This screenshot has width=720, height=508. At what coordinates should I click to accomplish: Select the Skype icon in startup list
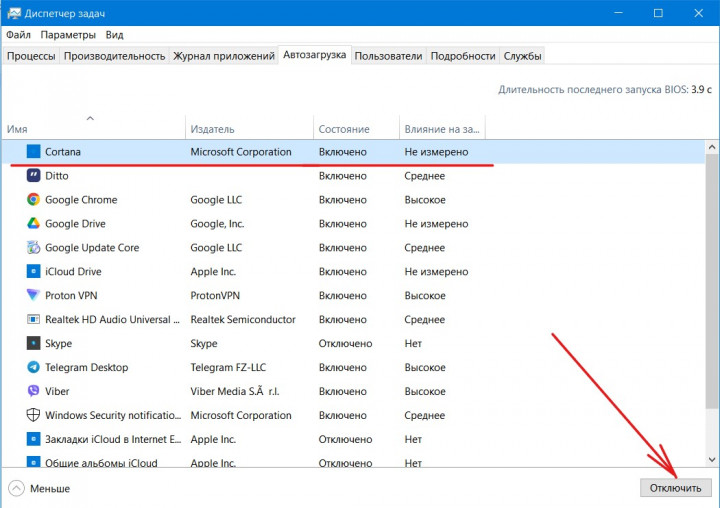[x=33, y=344]
